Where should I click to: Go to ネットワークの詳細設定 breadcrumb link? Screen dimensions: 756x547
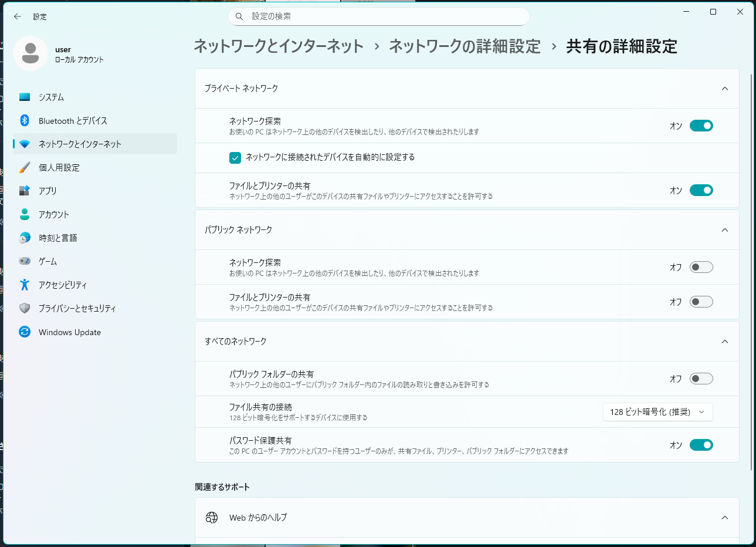pyautogui.click(x=465, y=46)
